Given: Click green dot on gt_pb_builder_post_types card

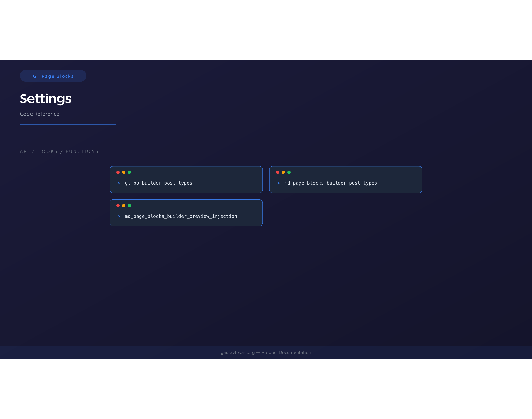Looking at the screenshot, I should [x=129, y=172].
